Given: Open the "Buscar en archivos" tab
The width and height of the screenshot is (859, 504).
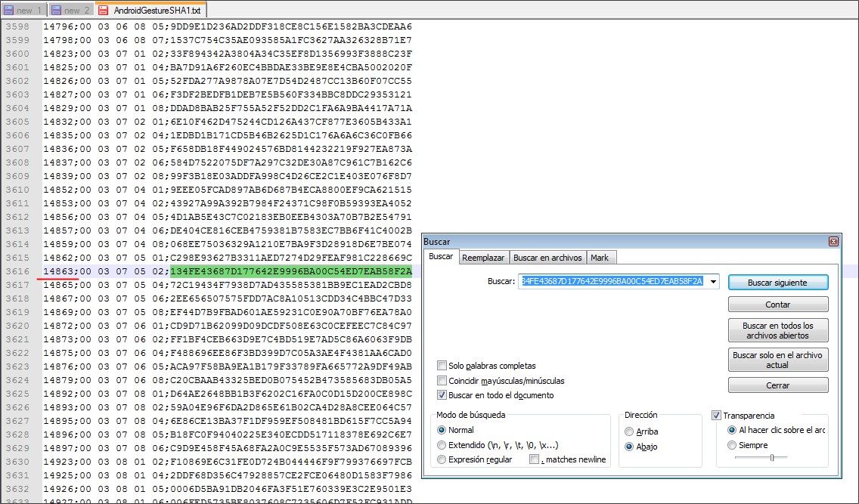Looking at the screenshot, I should [x=547, y=257].
